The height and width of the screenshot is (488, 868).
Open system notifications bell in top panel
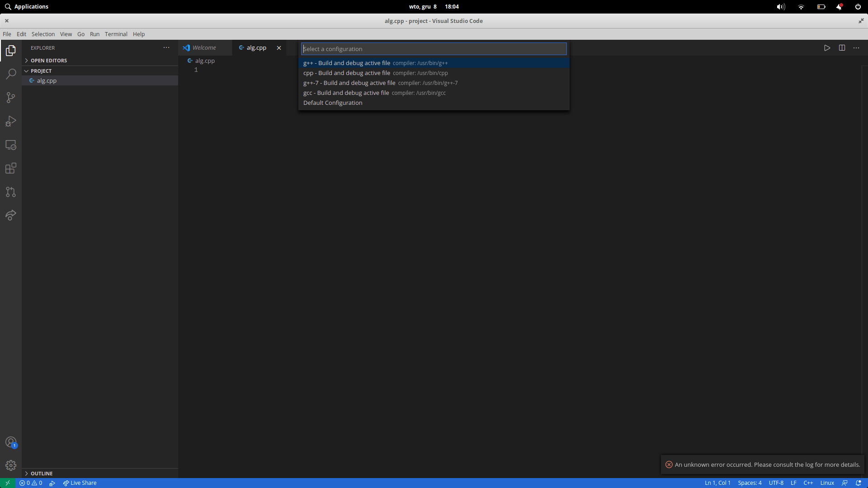point(840,7)
